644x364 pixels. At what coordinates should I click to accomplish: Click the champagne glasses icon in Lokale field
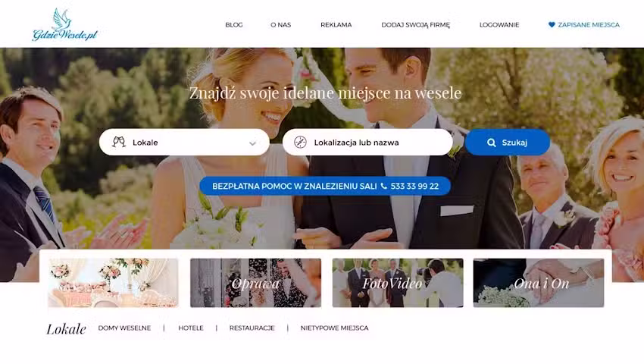119,142
